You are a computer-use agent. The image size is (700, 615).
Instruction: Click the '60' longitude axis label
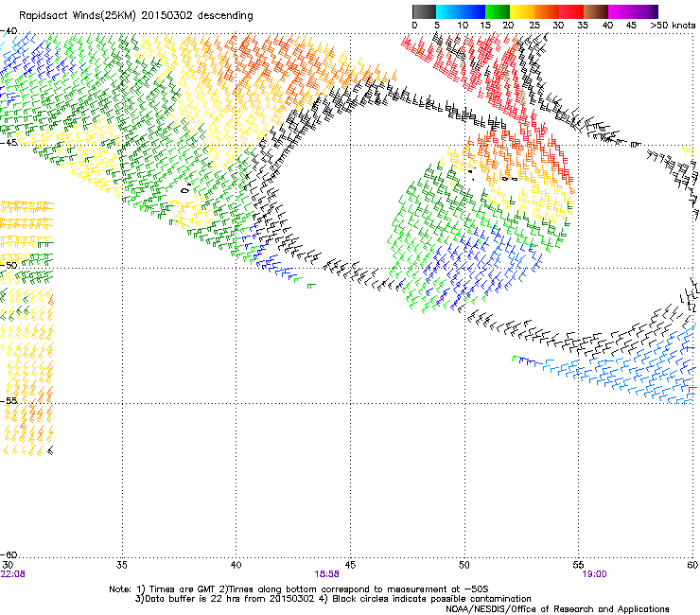[692, 565]
